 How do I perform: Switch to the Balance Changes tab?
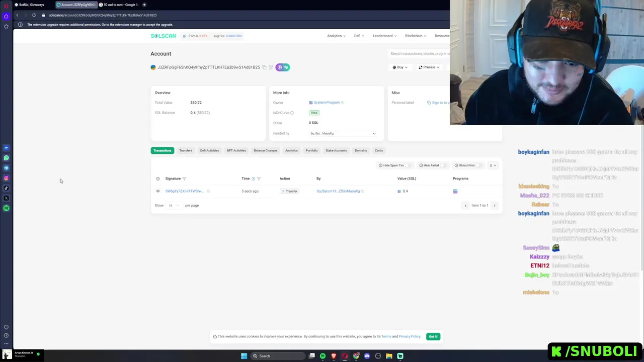click(x=265, y=150)
